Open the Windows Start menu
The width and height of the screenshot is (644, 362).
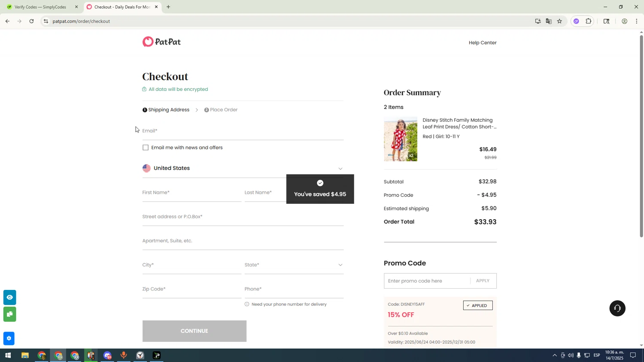pyautogui.click(x=8, y=356)
